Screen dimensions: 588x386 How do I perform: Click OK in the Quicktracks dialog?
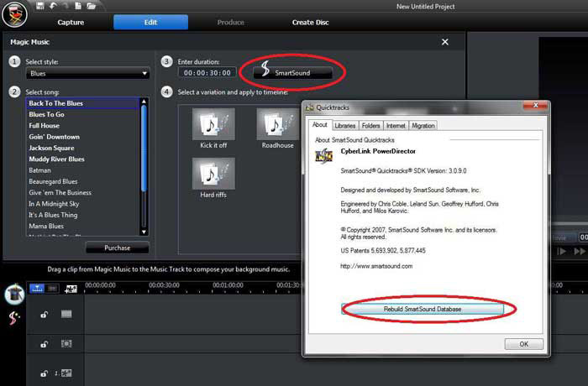(524, 344)
